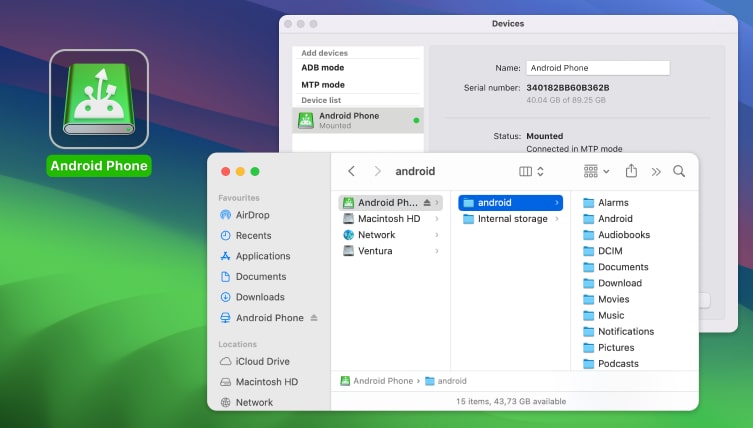The height and width of the screenshot is (428, 753).
Task: Open Finder search
Action: point(679,171)
